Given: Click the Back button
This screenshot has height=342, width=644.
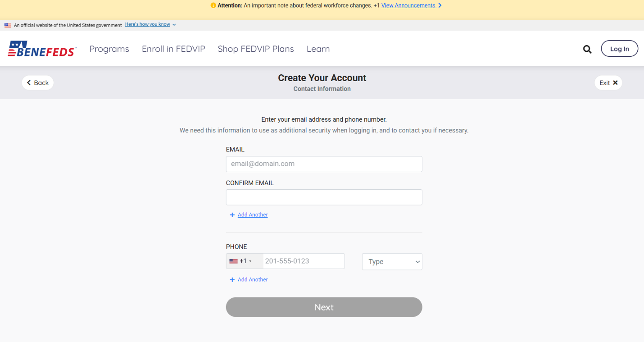Looking at the screenshot, I should click(x=38, y=83).
